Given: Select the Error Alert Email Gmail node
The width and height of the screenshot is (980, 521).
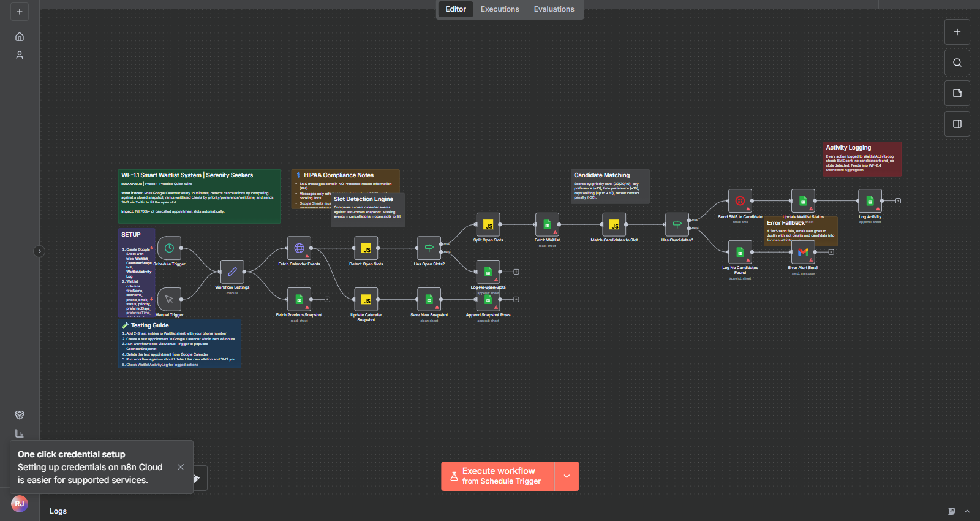Looking at the screenshot, I should [x=803, y=252].
